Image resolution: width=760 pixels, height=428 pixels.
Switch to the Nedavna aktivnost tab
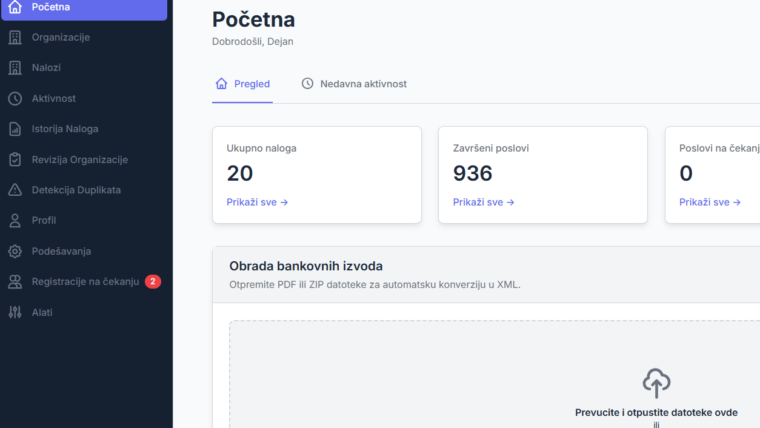coord(354,84)
